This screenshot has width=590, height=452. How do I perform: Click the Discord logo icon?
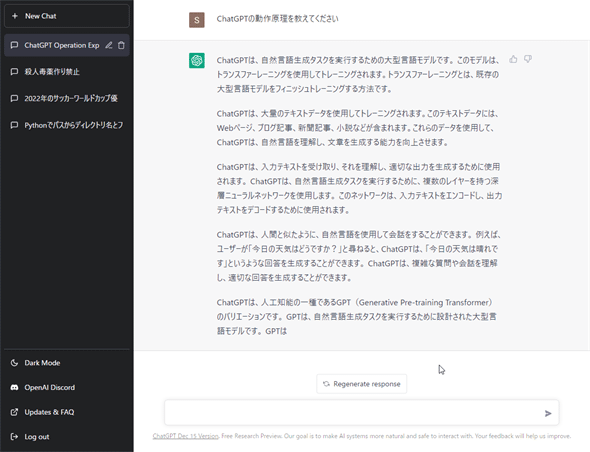[x=14, y=387]
